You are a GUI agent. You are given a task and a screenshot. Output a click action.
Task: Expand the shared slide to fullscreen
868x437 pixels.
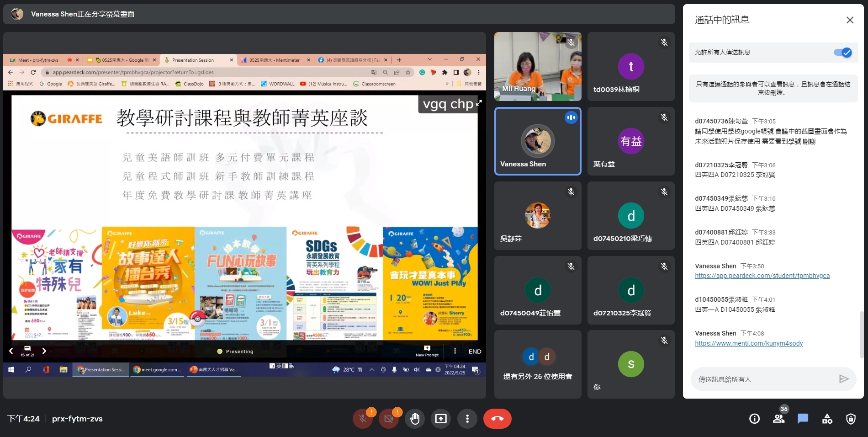tap(479, 103)
